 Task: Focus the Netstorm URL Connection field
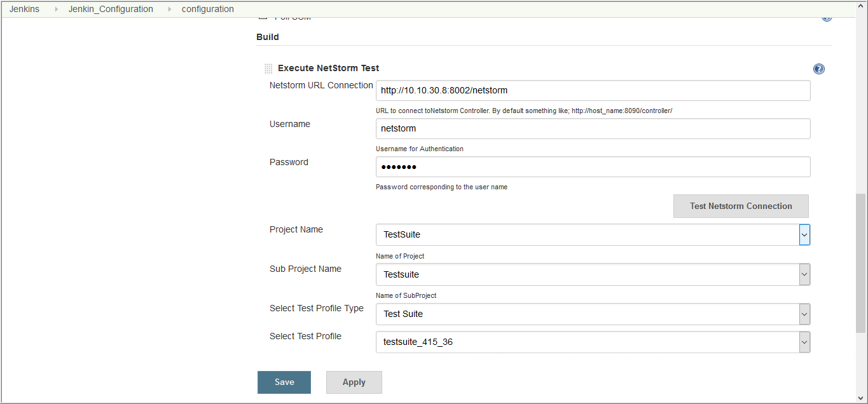point(593,90)
